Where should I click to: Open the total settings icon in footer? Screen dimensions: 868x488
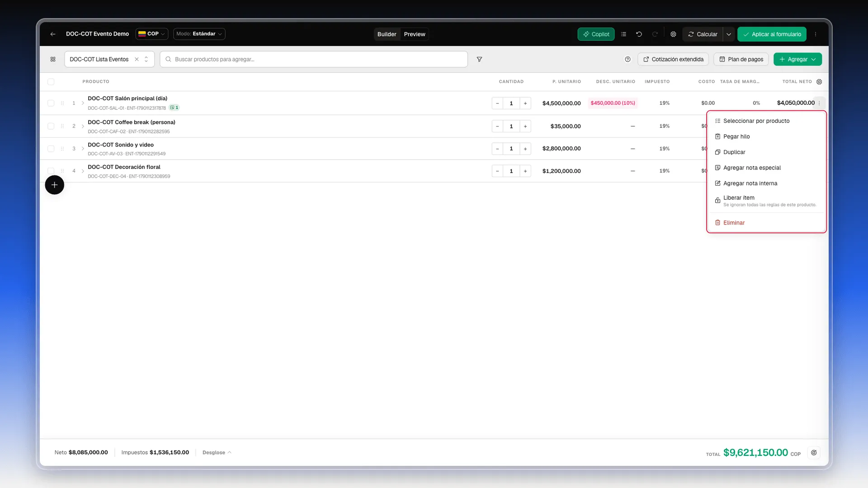click(814, 452)
